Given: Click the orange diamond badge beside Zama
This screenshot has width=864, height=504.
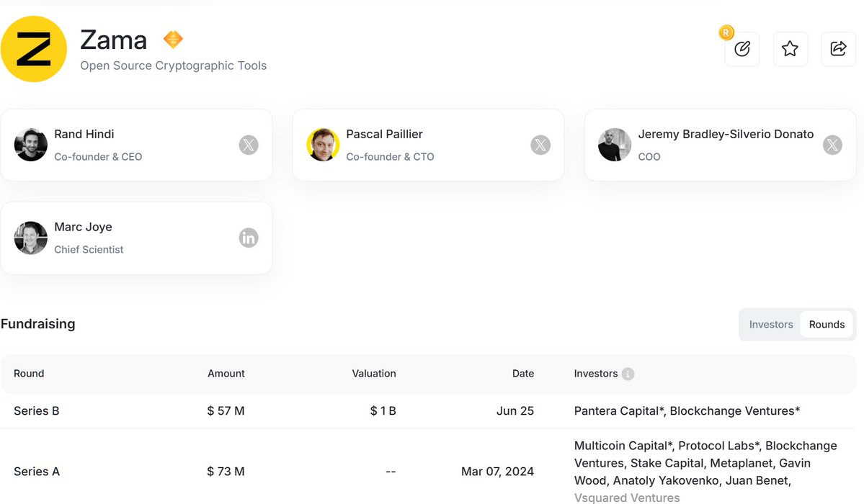Looking at the screenshot, I should pos(173,39).
